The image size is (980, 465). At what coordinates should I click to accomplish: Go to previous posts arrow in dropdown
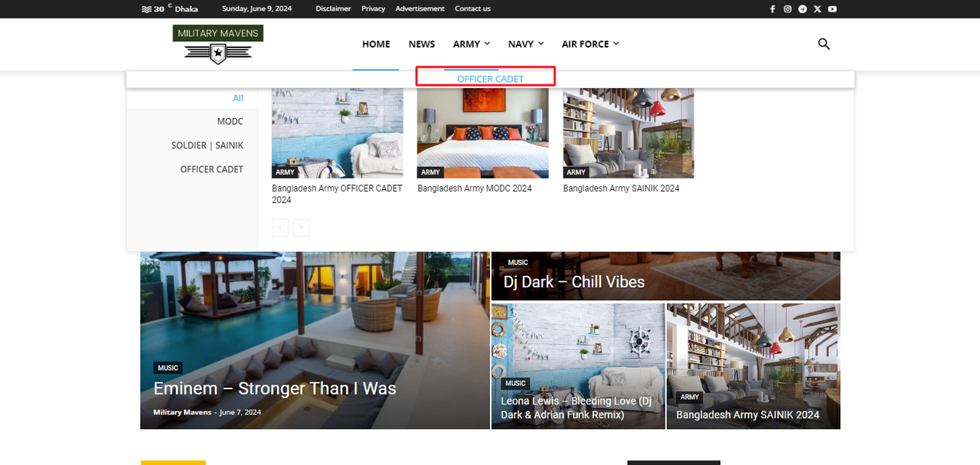coord(279,228)
